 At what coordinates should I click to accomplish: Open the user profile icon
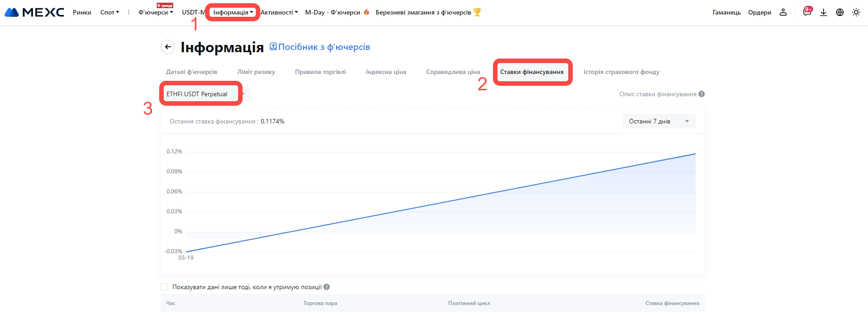783,12
